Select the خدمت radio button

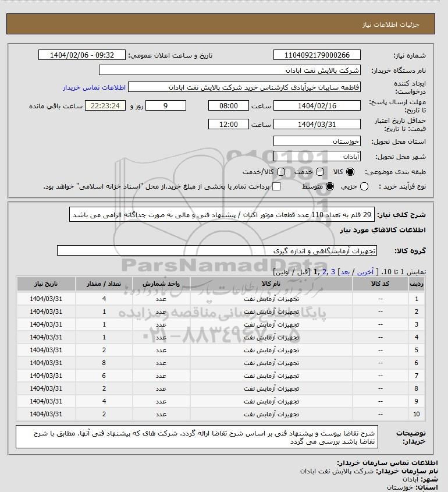click(x=320, y=172)
